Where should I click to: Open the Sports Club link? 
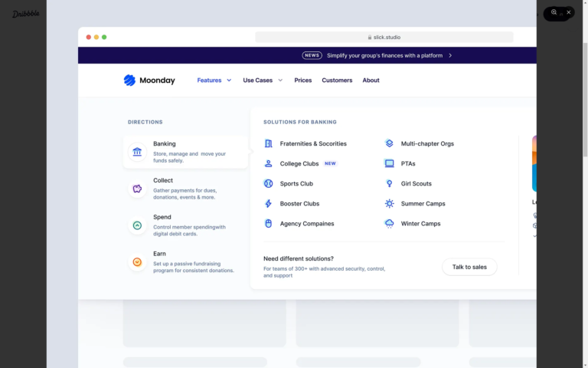point(296,184)
